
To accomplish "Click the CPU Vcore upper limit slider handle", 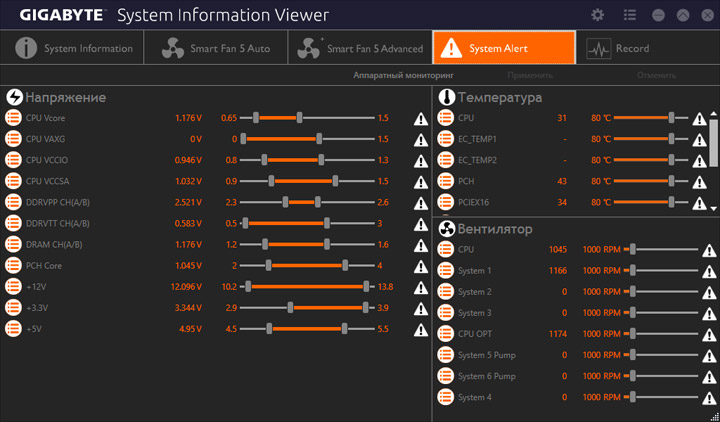I will [299, 118].
